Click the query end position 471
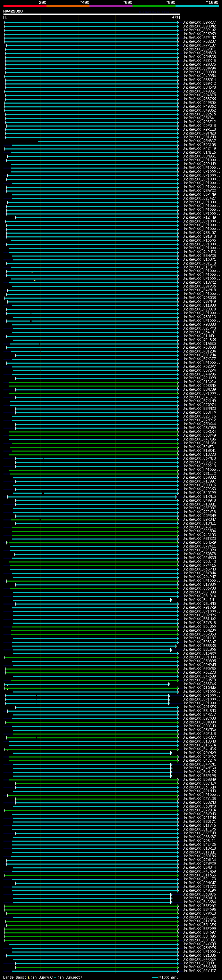Viewport: 222px width, 980px height. pyautogui.click(x=175, y=17)
